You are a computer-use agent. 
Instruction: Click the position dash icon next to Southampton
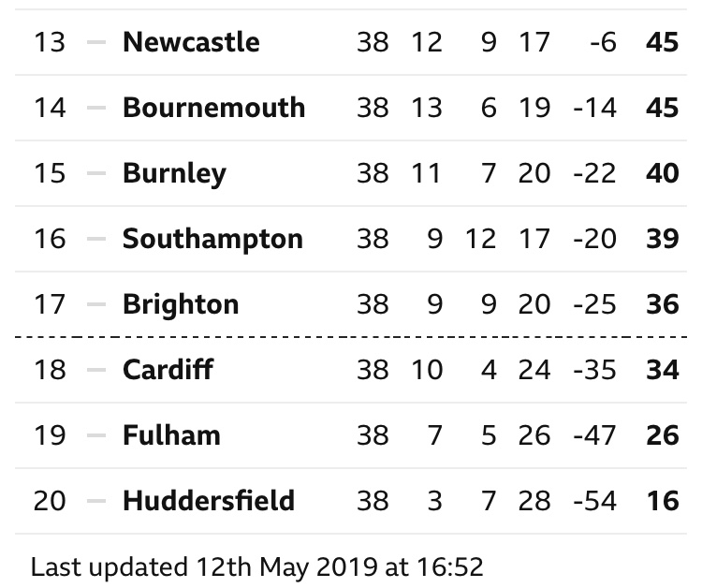pyautogui.click(x=96, y=239)
